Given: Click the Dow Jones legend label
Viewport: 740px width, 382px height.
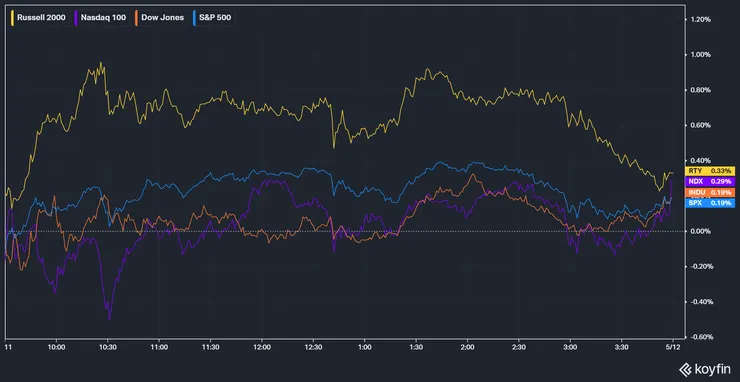Looking at the screenshot, I should [x=163, y=18].
